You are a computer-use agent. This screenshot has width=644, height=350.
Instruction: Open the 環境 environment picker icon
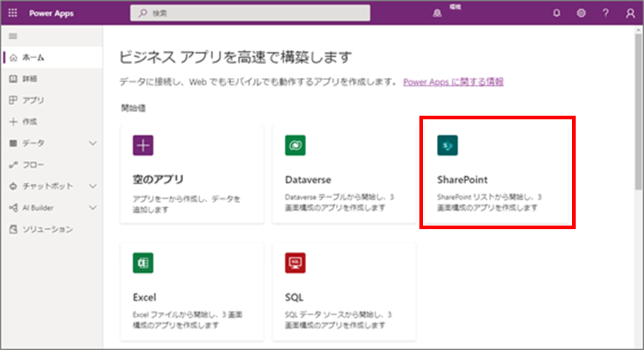pyautogui.click(x=438, y=13)
